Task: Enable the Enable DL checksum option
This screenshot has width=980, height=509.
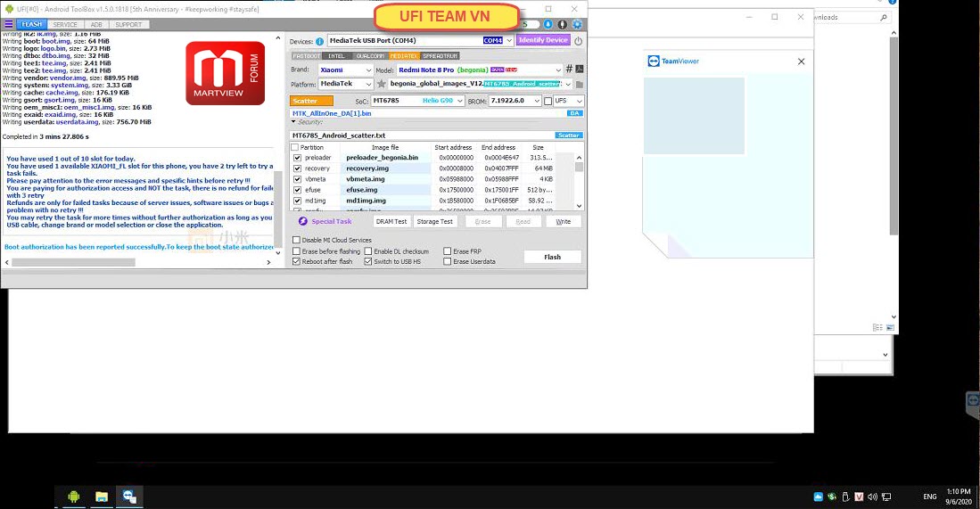Action: (368, 251)
